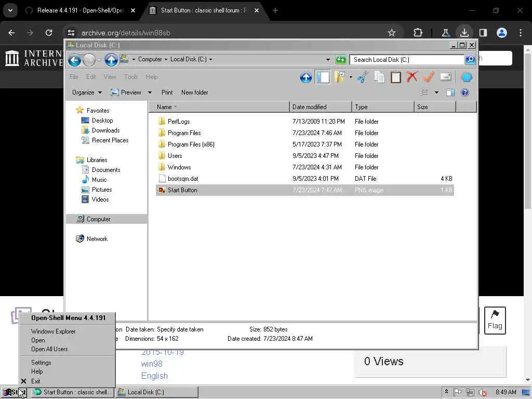Open Classic Explorer settings shell icon
532x399 pixels.
coord(467,77)
